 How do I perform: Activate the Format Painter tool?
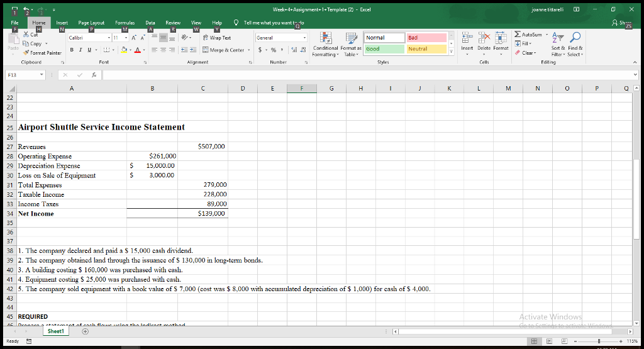[42, 53]
